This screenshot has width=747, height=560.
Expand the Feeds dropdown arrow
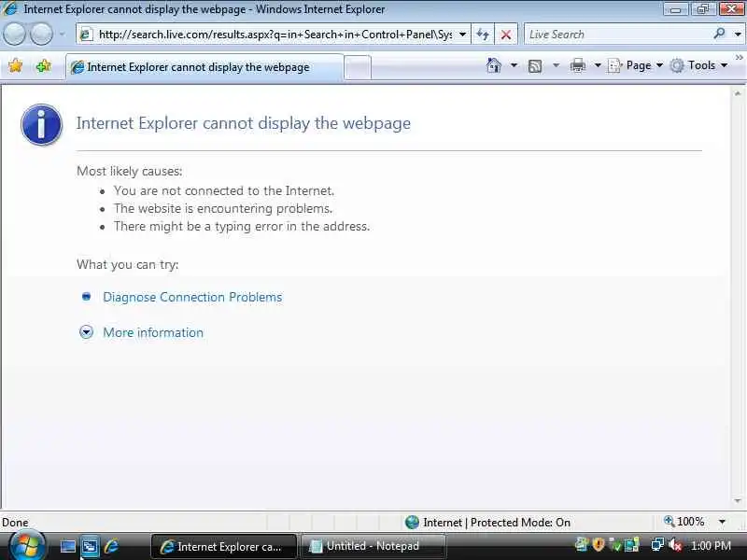(x=556, y=65)
